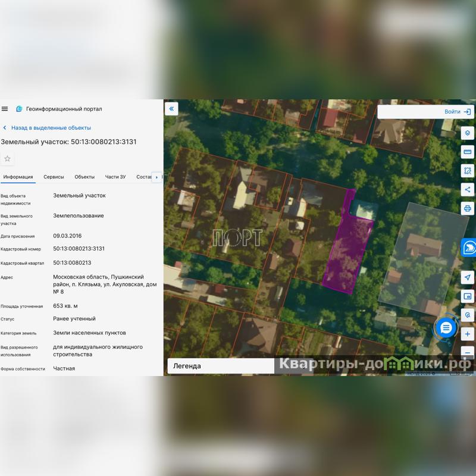
Task: Switch to the Объекты tab
Action: pos(84,177)
